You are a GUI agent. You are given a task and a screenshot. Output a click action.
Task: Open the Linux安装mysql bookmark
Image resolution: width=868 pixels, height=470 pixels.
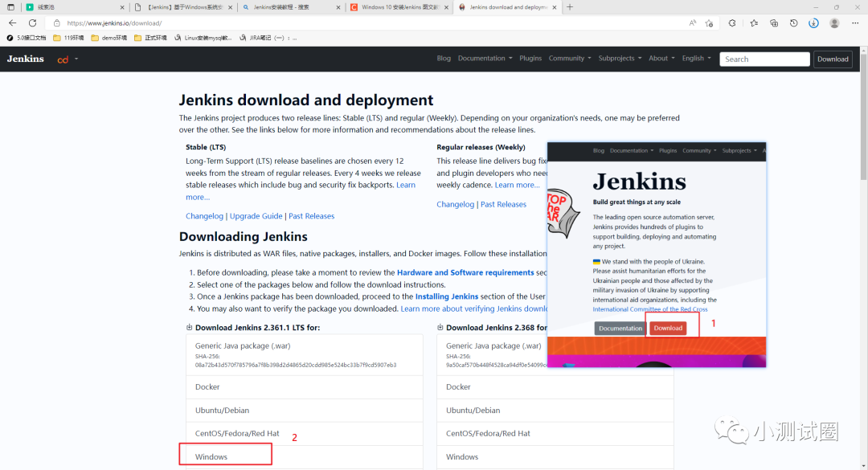pyautogui.click(x=203, y=38)
